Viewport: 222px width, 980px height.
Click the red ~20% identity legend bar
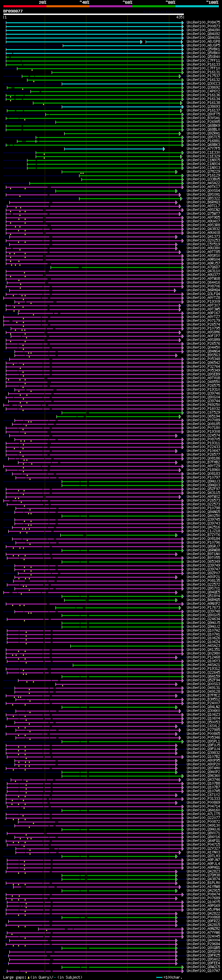(25, 6)
